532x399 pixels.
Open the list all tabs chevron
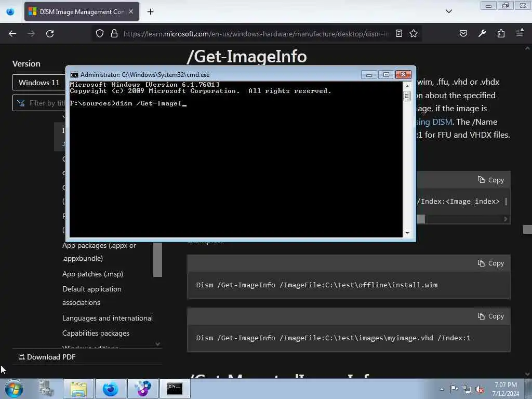[x=448, y=11]
